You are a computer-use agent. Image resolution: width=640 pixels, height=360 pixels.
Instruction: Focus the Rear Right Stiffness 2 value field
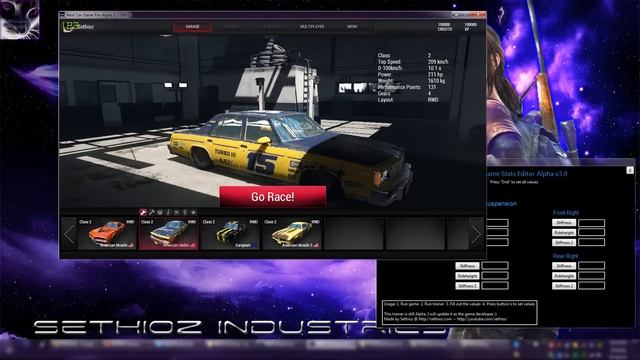pyautogui.click(x=591, y=286)
